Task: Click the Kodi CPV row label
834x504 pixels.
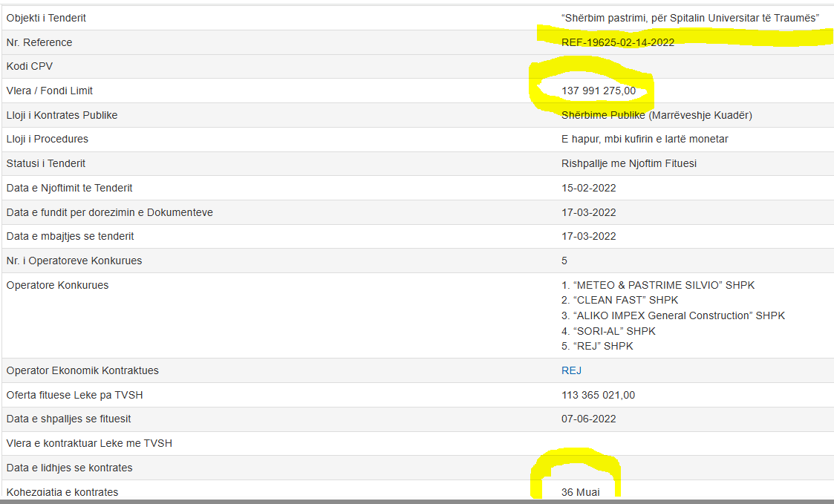Action: [x=30, y=66]
